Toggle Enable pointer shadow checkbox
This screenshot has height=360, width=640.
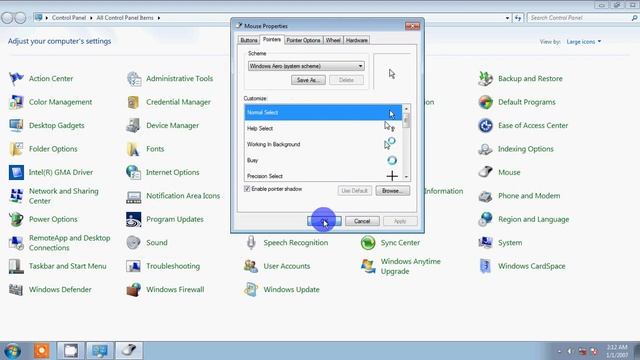[x=247, y=189]
